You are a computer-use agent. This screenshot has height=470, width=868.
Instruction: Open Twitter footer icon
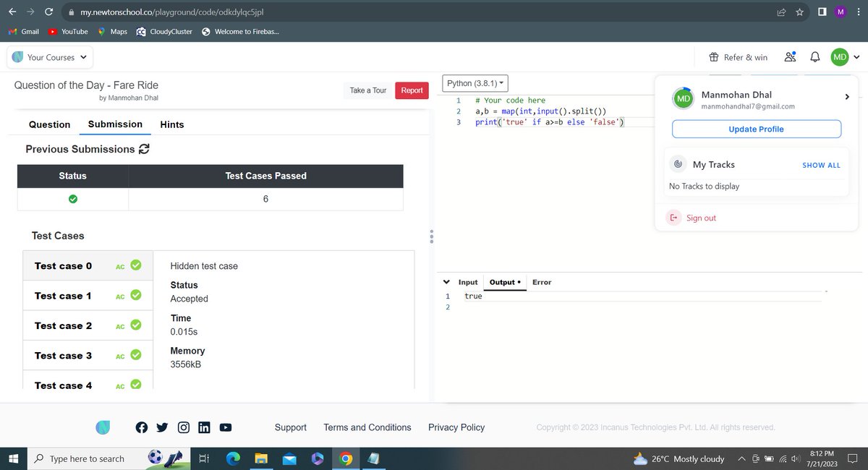tap(162, 427)
